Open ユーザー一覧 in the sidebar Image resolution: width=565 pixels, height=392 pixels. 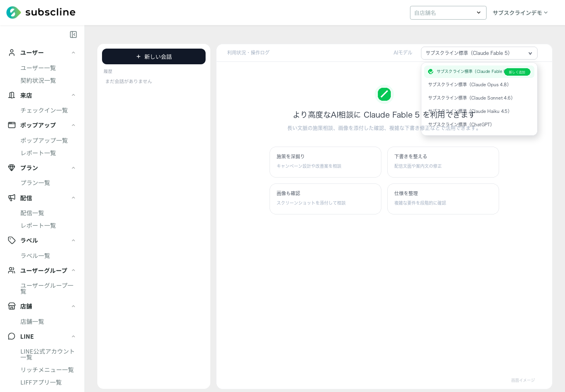click(x=38, y=68)
